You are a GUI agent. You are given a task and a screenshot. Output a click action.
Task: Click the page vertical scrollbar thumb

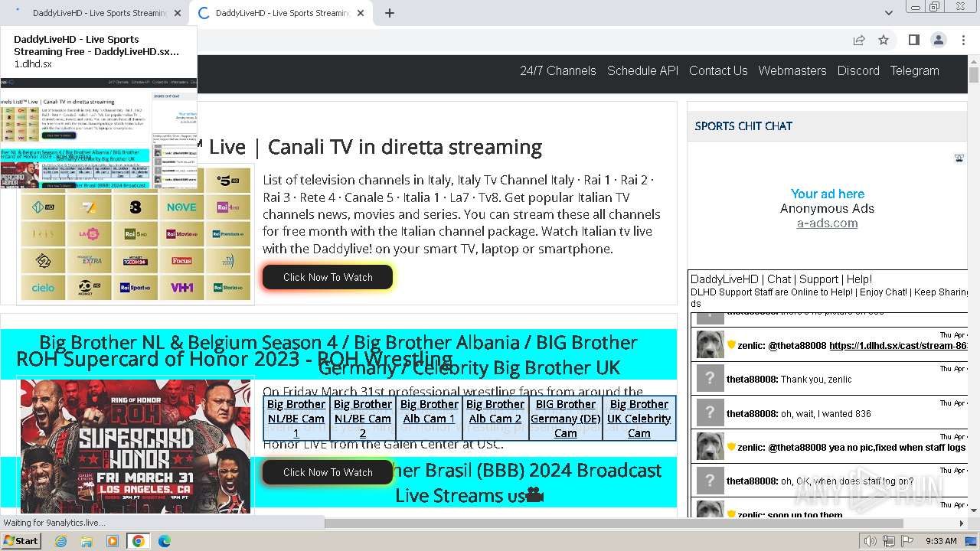click(x=974, y=75)
